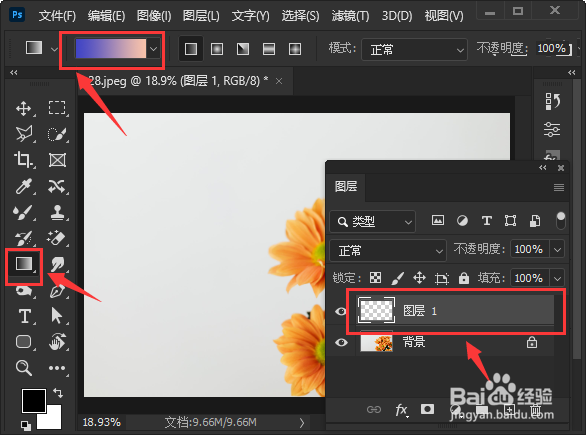Viewport: 586px width, 435px height.
Task: Open gradient picker dropdown arrow
Action: click(153, 49)
